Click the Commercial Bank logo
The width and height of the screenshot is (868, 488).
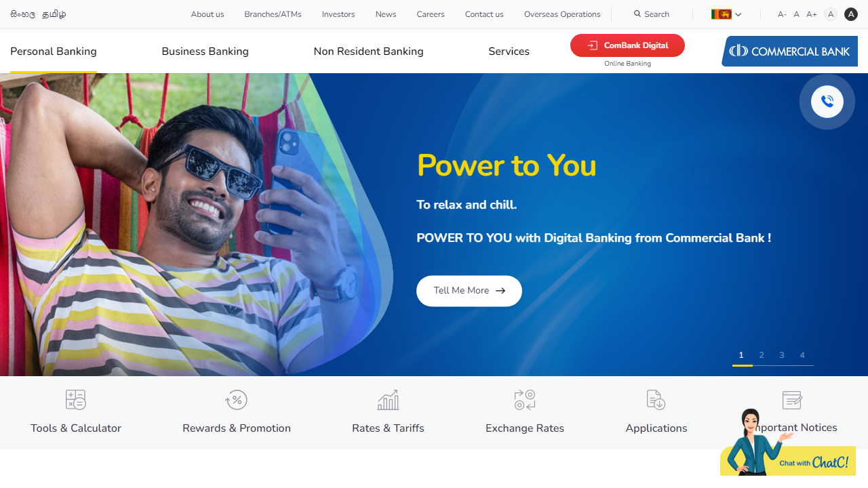(790, 52)
